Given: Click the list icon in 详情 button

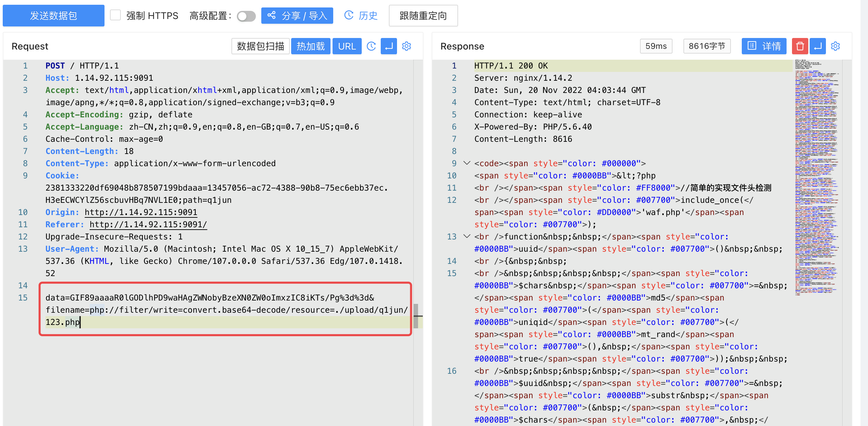Looking at the screenshot, I should [752, 46].
